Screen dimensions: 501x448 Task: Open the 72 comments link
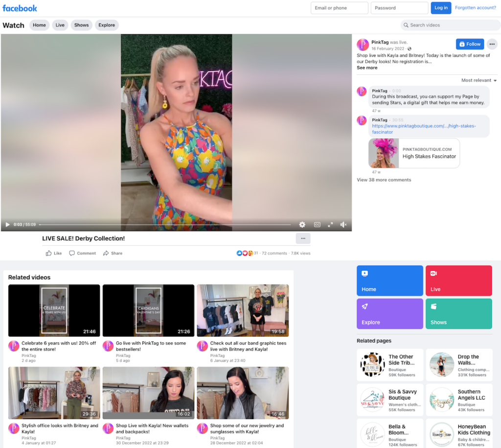pyautogui.click(x=274, y=253)
